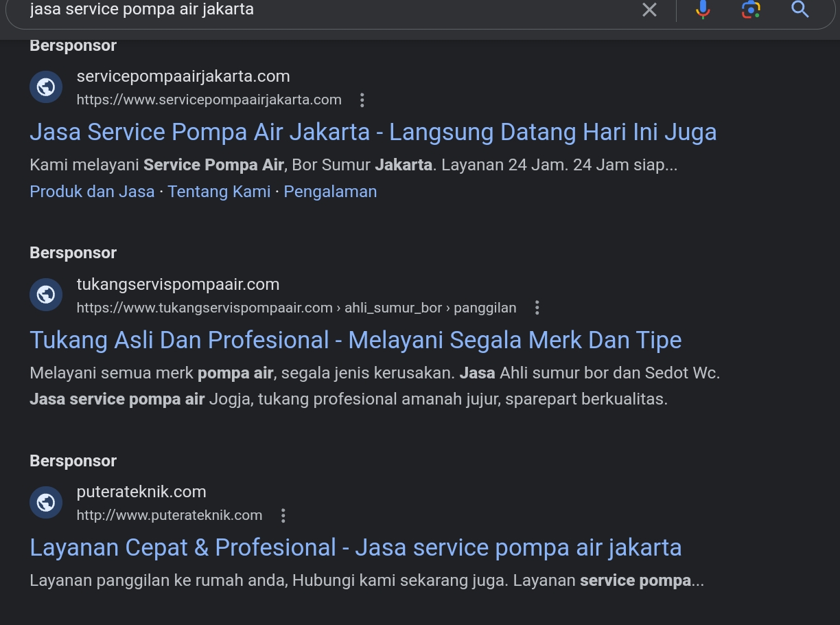Screen dimensions: 840x625
Task: Open Google Lens image search
Action: (x=751, y=10)
